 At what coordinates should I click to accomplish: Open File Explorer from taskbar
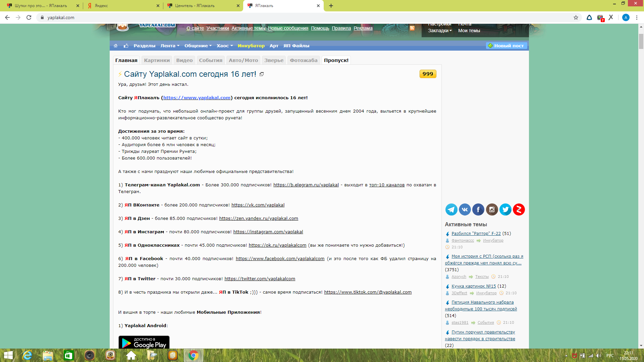coord(48,355)
